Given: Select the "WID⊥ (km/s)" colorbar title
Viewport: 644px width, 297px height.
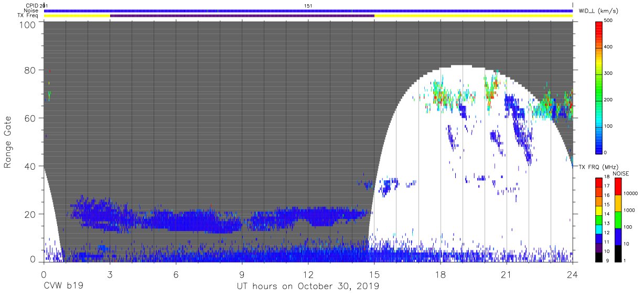Looking at the screenshot, I should (598, 10).
